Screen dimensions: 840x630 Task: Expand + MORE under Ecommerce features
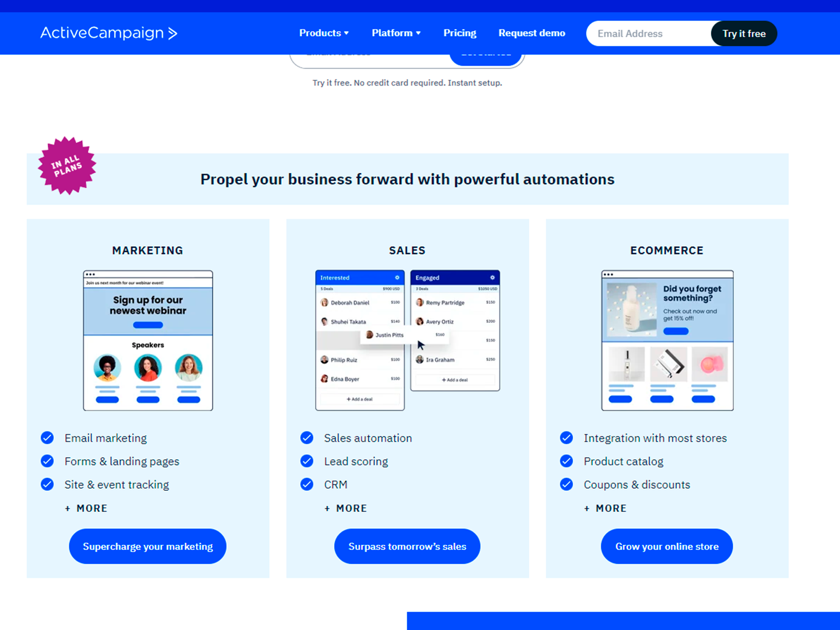pyautogui.click(x=605, y=508)
